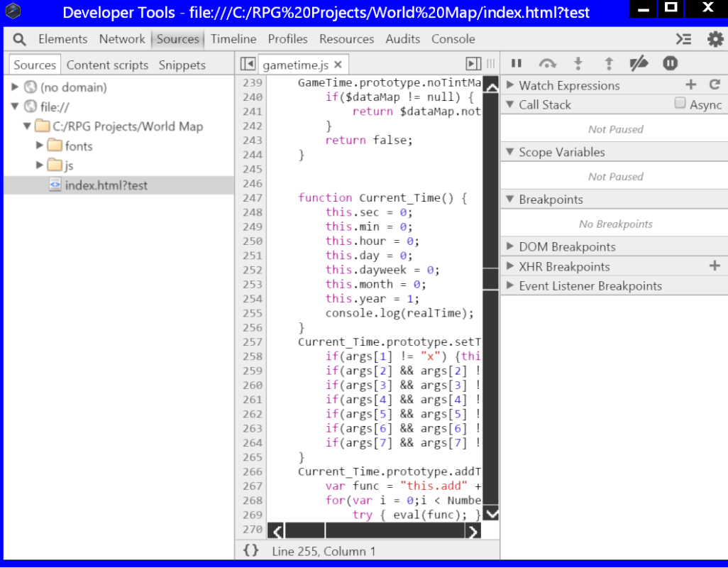Click the file:// domain globe icon
This screenshot has width=728, height=568.
[31, 106]
